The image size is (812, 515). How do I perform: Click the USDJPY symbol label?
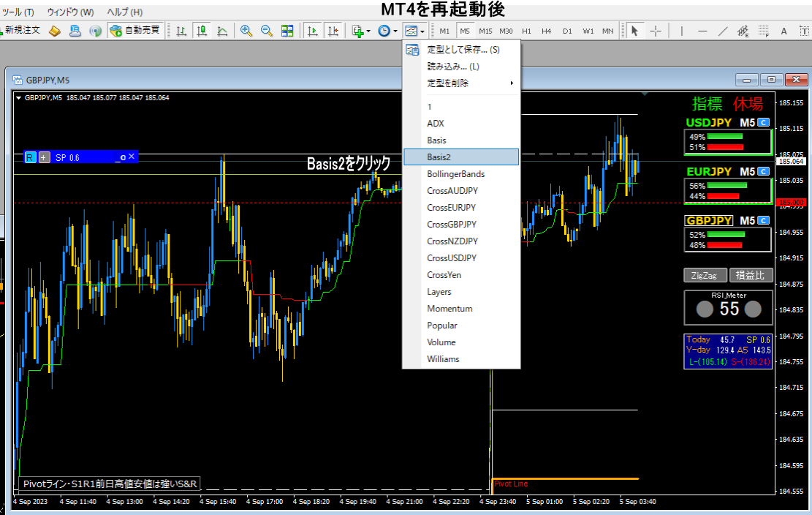tap(709, 123)
